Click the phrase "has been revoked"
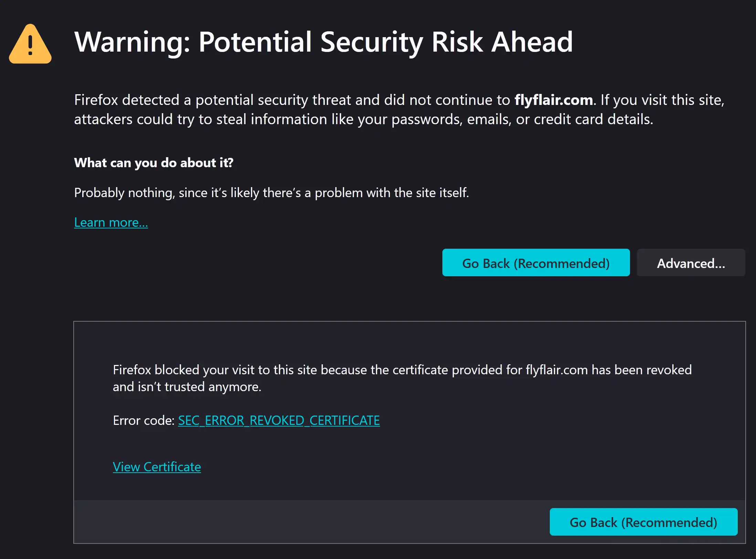Viewport: 756px width, 559px height. coord(641,370)
